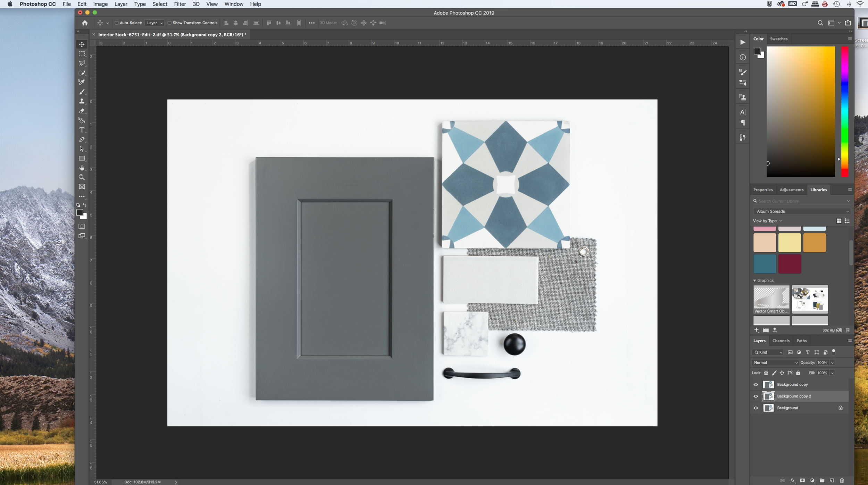Select the Quick Selection tool

coord(82,73)
